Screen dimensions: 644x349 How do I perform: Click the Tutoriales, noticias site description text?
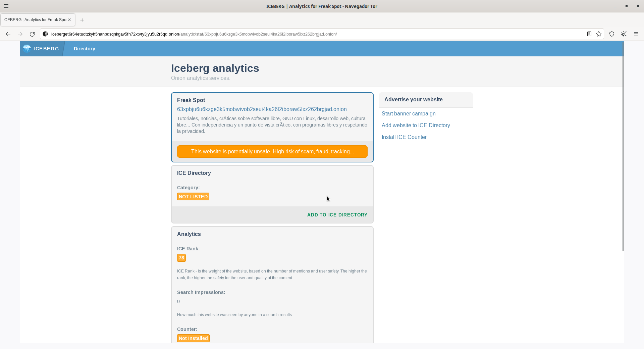point(272,125)
